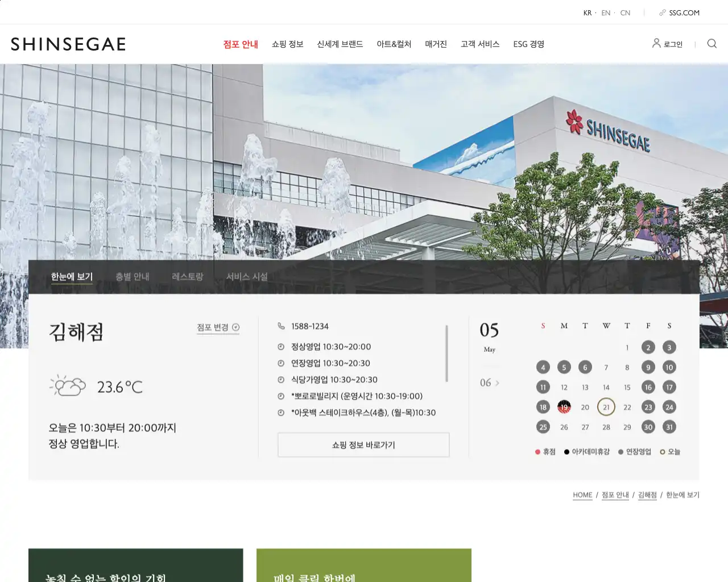Switch language to KR
Screen dimensions: 728x582
(x=588, y=13)
